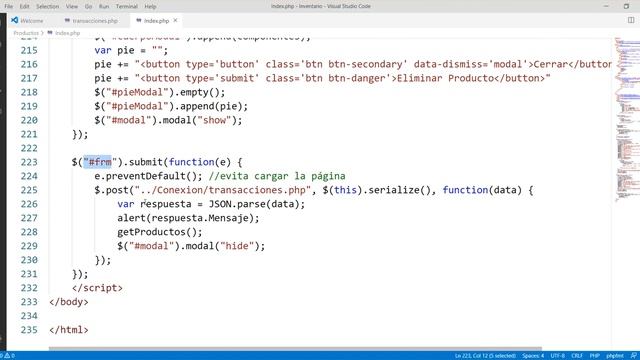640x360 pixels.
Task: Click line number 215 in the gutter
Action: click(29, 50)
